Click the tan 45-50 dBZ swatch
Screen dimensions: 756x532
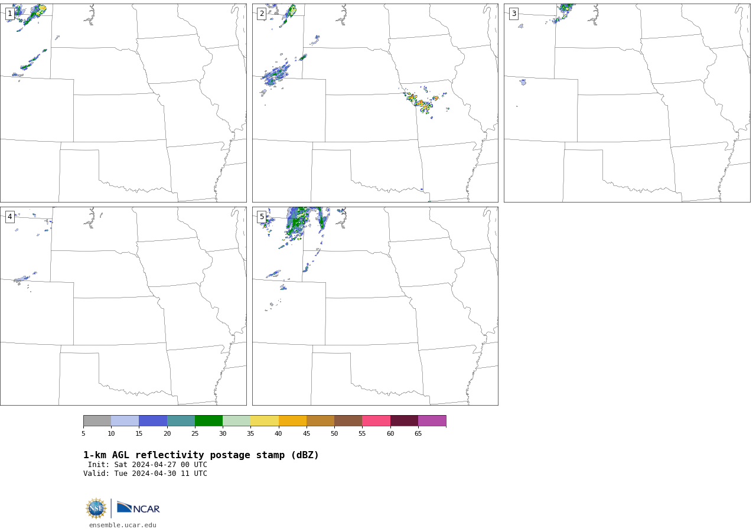pos(320,421)
